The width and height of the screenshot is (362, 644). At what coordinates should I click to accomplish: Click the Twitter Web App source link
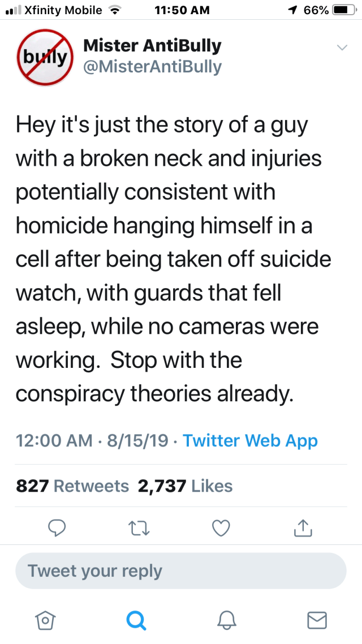tap(250, 440)
